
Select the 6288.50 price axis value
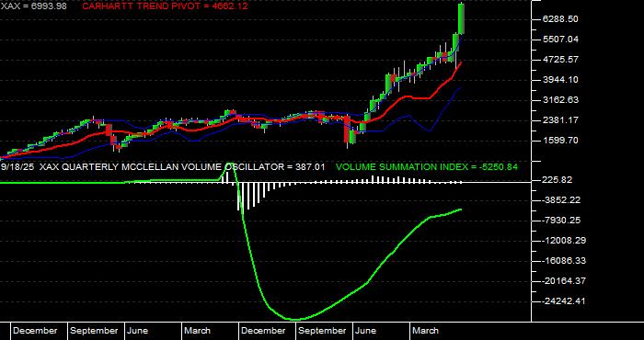pos(559,19)
